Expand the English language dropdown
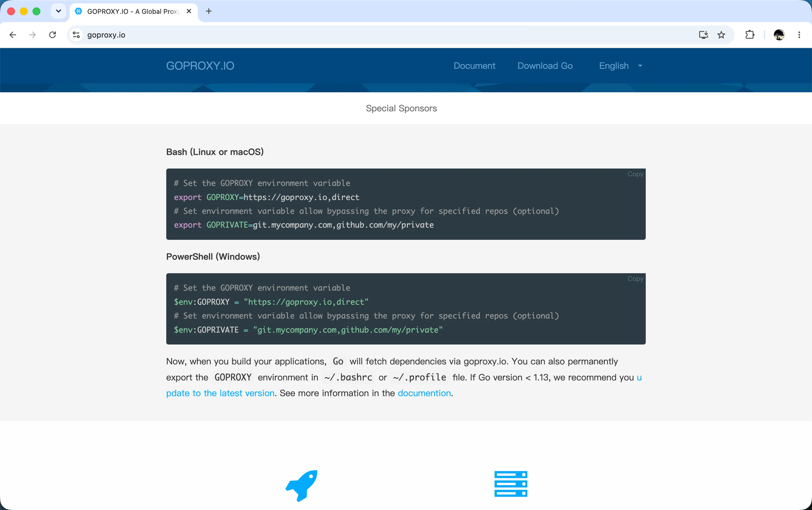The width and height of the screenshot is (812, 510). tap(621, 66)
